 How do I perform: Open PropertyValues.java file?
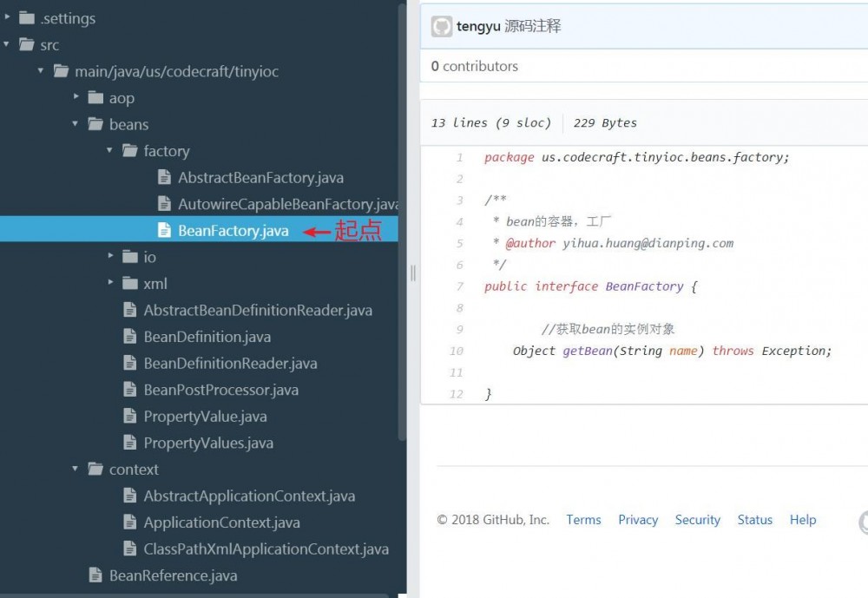208,443
